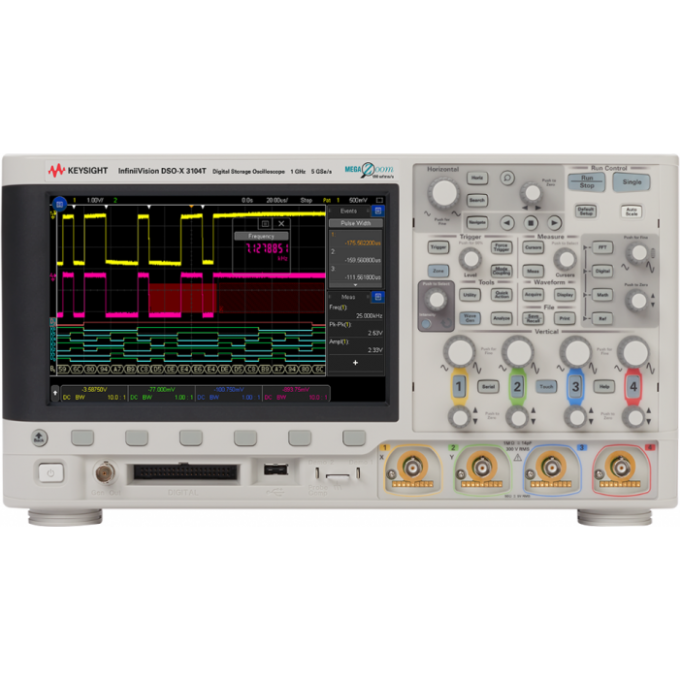
Task: Push the Quick Action key
Action: click(501, 294)
